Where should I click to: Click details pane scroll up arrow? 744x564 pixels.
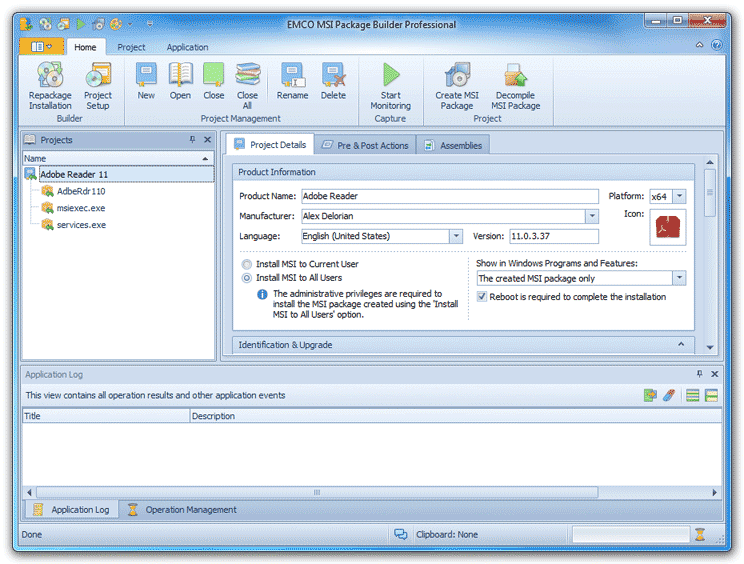(x=710, y=162)
